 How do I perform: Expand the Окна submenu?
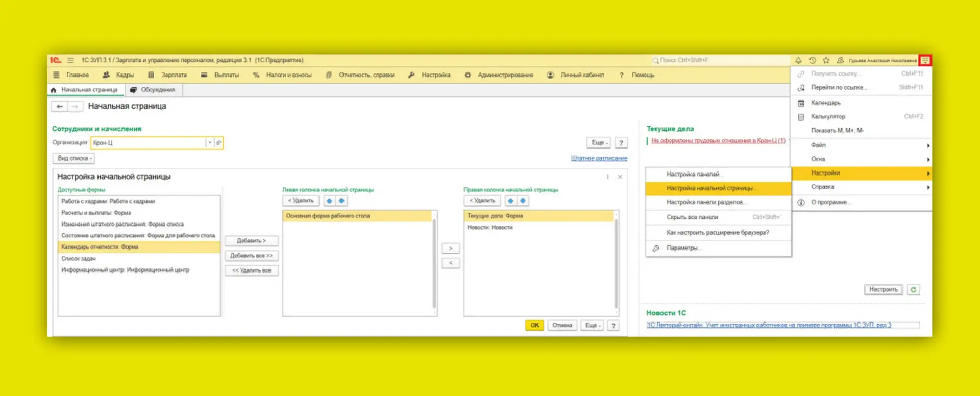(x=861, y=159)
